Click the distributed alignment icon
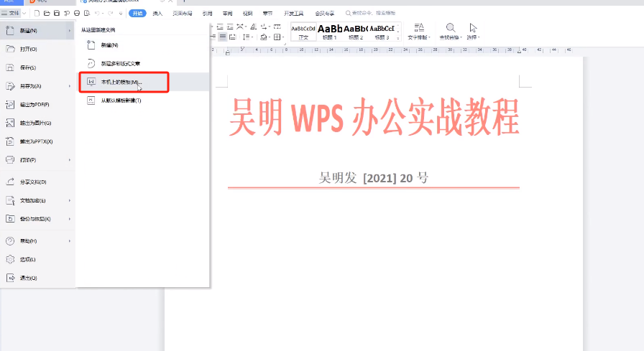The image size is (644, 351). (232, 37)
